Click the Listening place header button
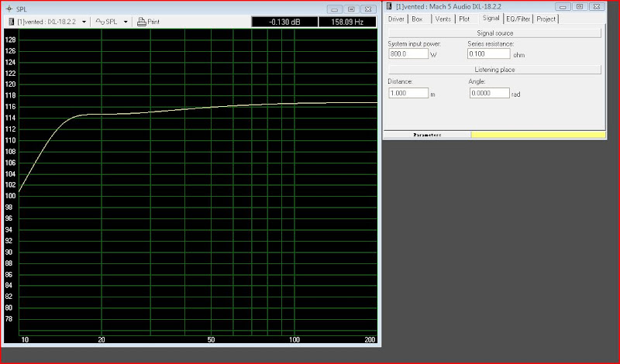Image resolution: width=620 pixels, height=364 pixels. tap(494, 70)
